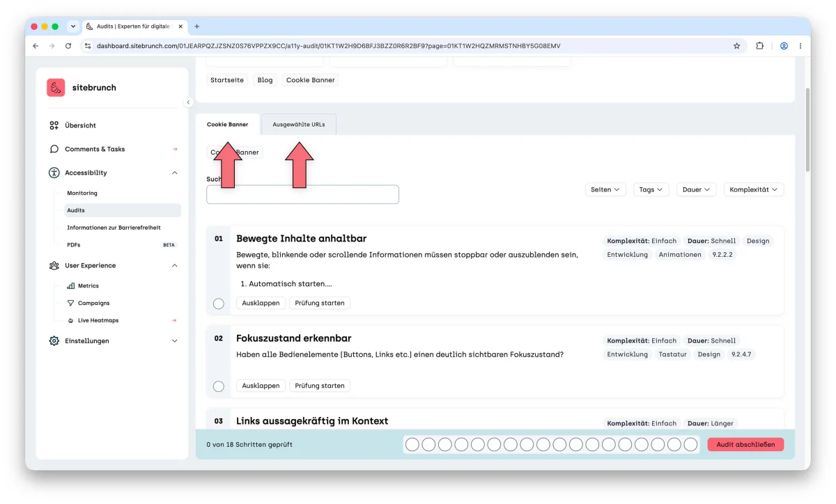The image size is (836, 504).
Task: Open a new browser tab with plus
Action: 197,26
